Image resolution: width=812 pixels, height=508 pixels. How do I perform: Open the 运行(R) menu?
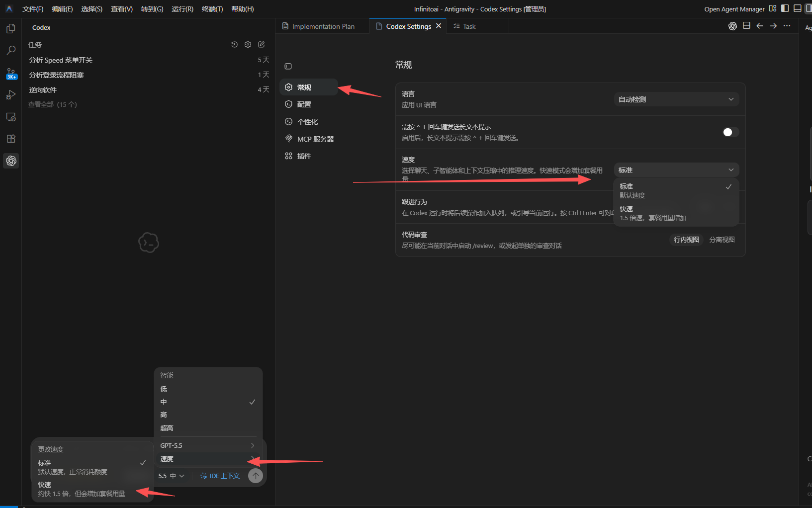[182, 9]
